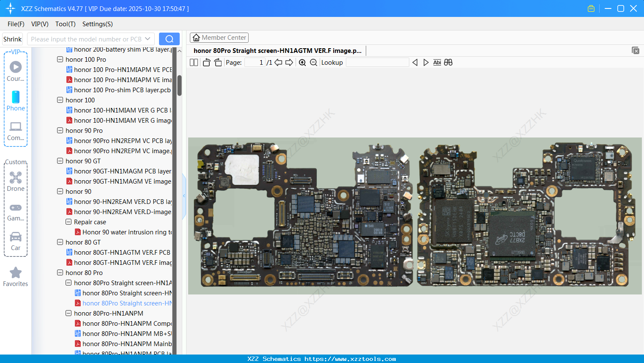The image size is (644, 363).
Task: Collapse the Repair case subfolder
Action: coord(69,222)
